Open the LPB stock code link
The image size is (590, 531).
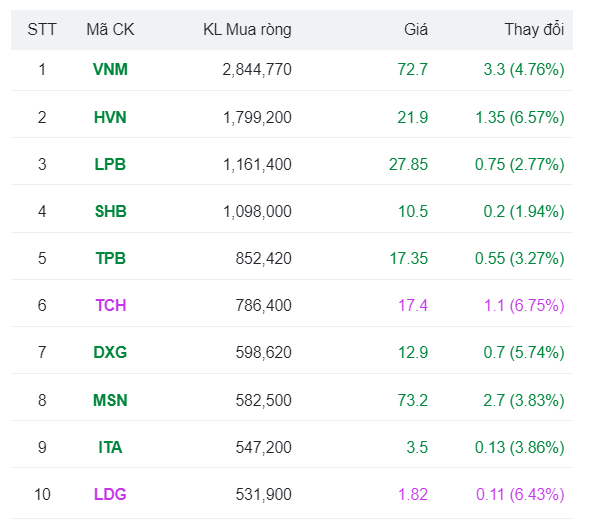click(x=110, y=164)
